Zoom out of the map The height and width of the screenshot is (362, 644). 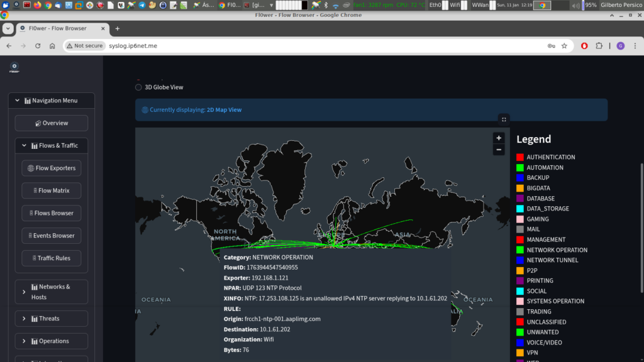pos(499,150)
